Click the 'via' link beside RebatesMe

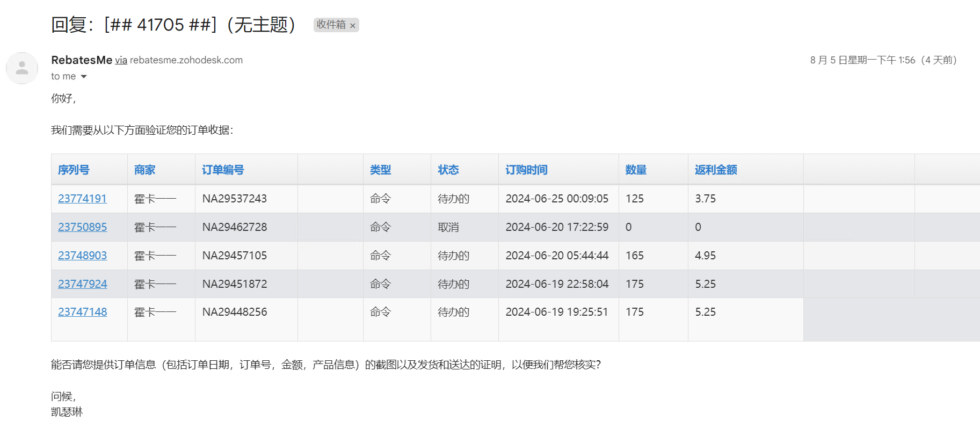[121, 60]
